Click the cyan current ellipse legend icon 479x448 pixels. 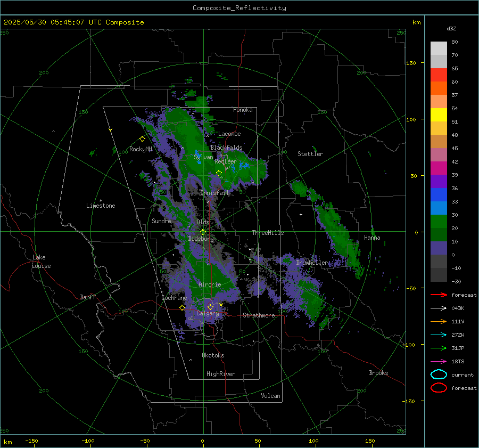tap(439, 374)
